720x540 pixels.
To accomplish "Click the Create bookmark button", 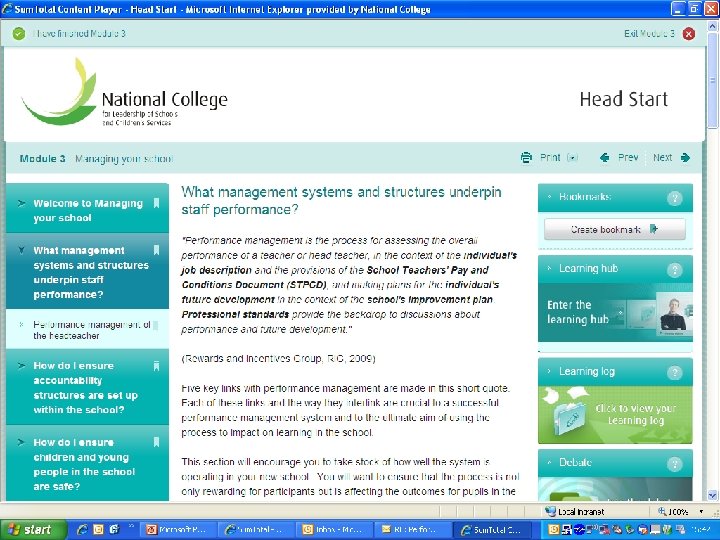I will (615, 229).
